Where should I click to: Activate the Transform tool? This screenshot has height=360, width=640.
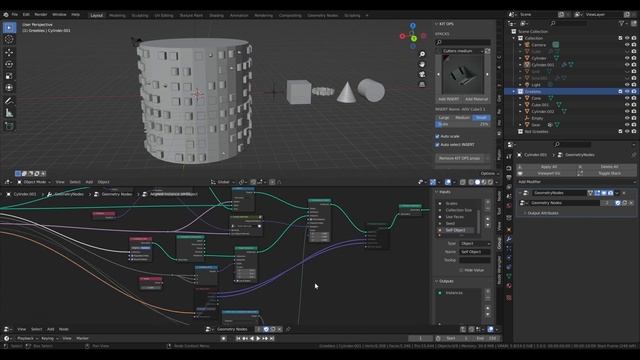tap(9, 88)
